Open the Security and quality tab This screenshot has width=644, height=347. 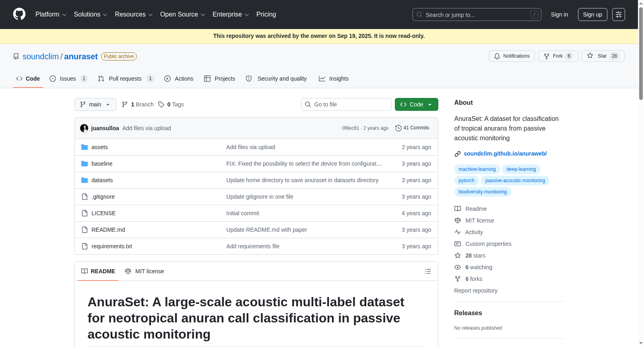277,79
